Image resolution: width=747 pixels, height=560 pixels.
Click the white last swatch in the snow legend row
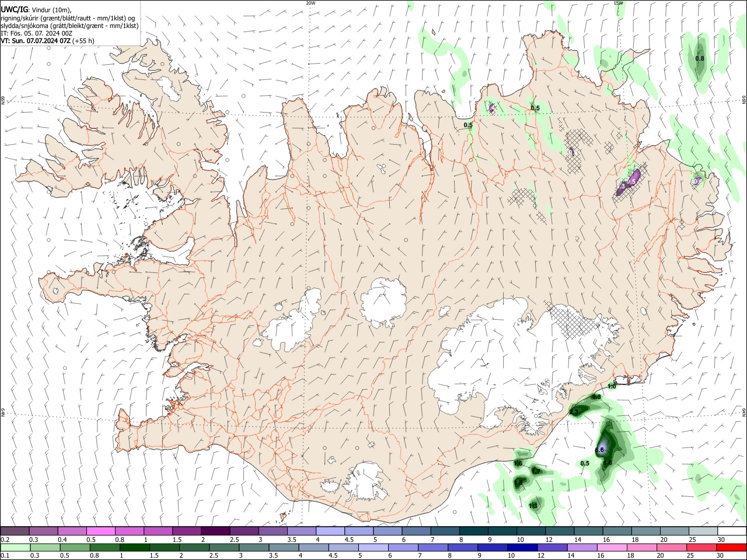731,531
